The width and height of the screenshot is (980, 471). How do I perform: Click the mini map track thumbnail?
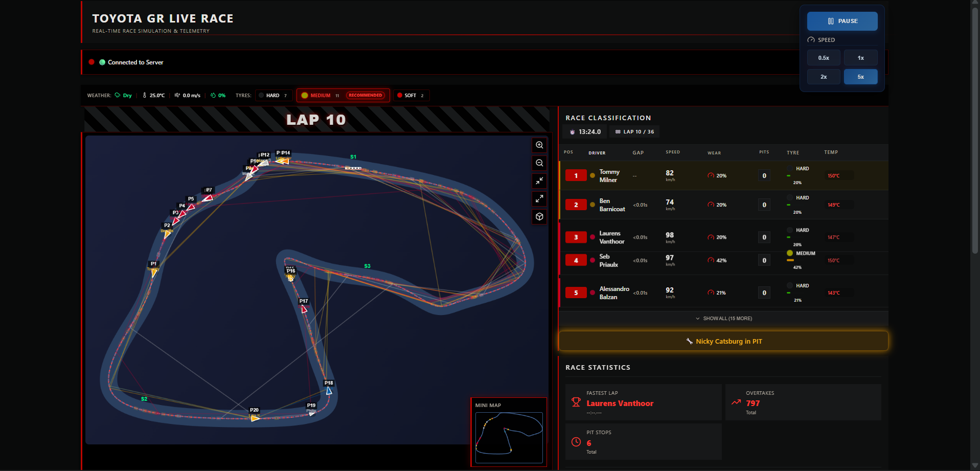pos(509,437)
